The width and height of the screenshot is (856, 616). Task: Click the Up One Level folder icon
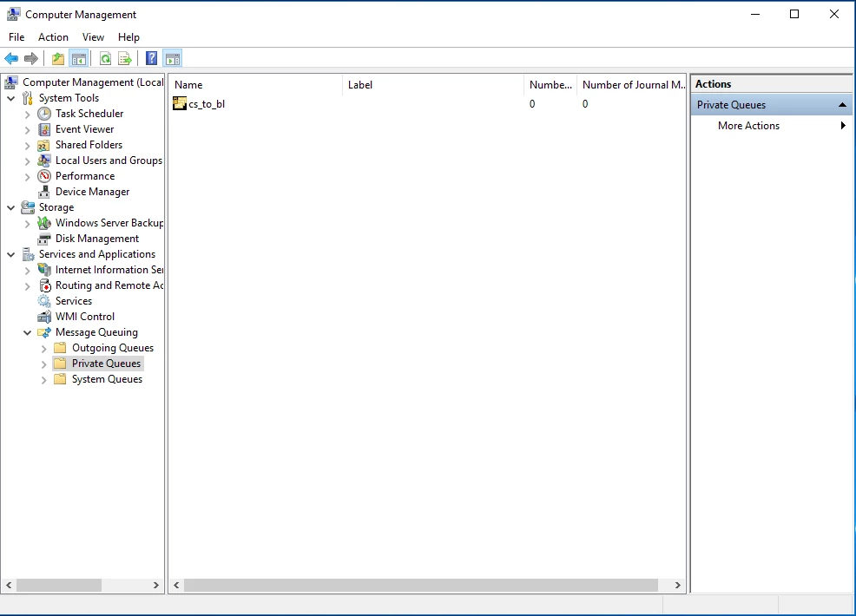pos(58,58)
